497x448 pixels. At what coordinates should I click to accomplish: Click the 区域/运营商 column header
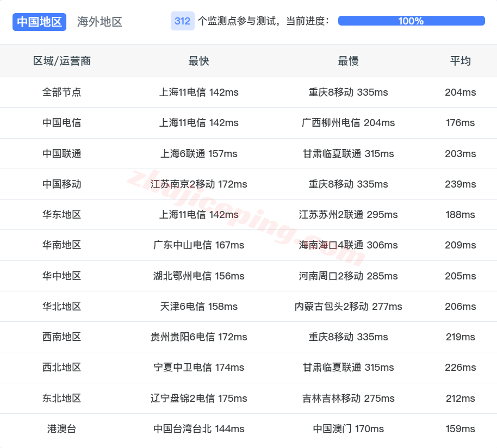point(62,61)
